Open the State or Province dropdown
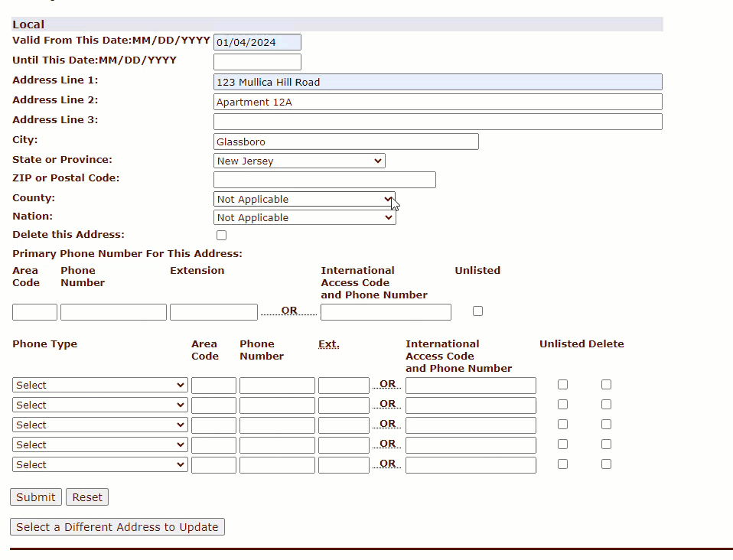Screen dimensions: 733x560 pos(299,161)
